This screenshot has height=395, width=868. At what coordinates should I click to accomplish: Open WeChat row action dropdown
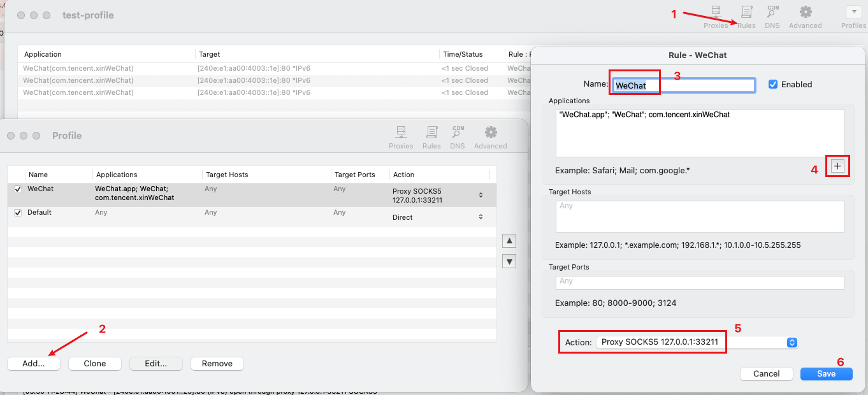pos(481,195)
